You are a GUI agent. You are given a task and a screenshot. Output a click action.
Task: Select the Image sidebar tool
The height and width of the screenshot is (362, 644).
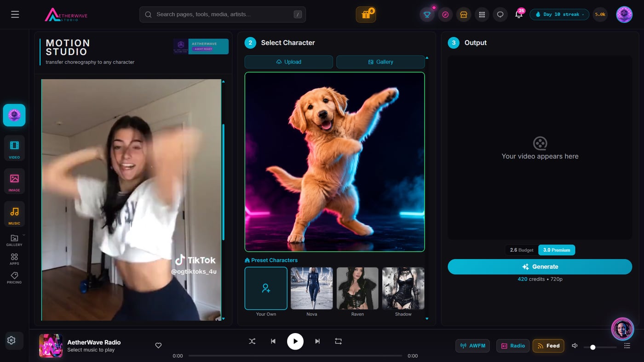[x=14, y=181]
